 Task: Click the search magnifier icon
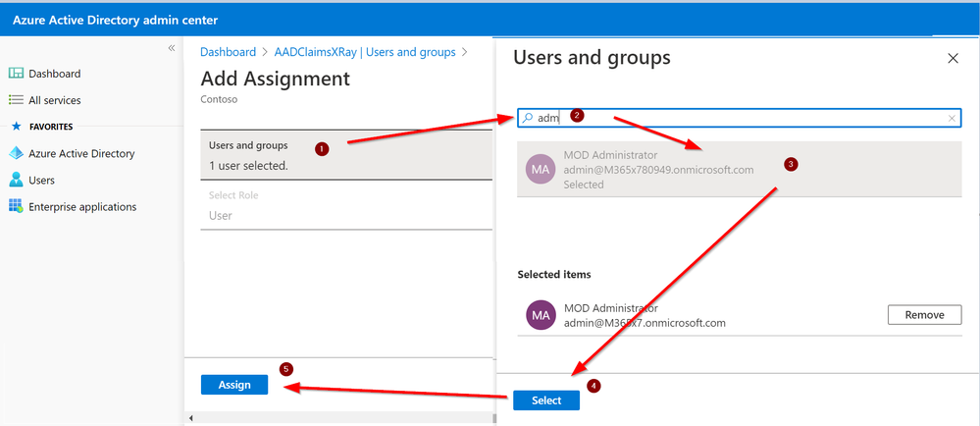(528, 118)
